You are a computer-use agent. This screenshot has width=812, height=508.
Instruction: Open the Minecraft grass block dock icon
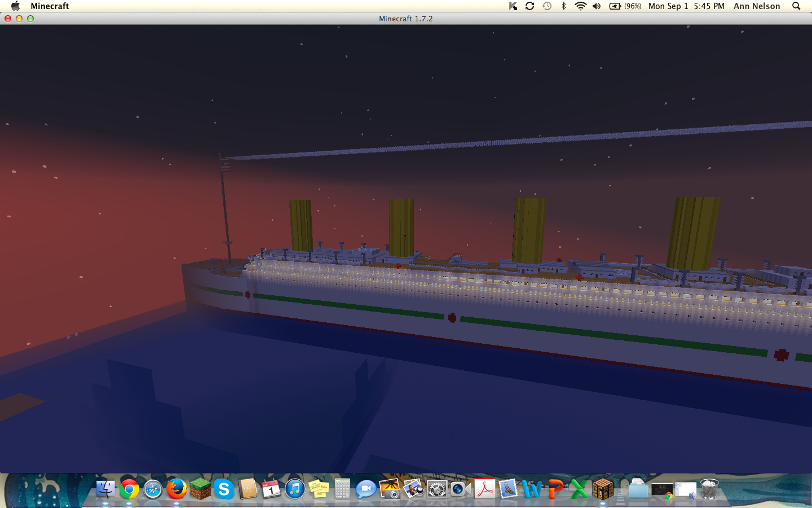(200, 489)
